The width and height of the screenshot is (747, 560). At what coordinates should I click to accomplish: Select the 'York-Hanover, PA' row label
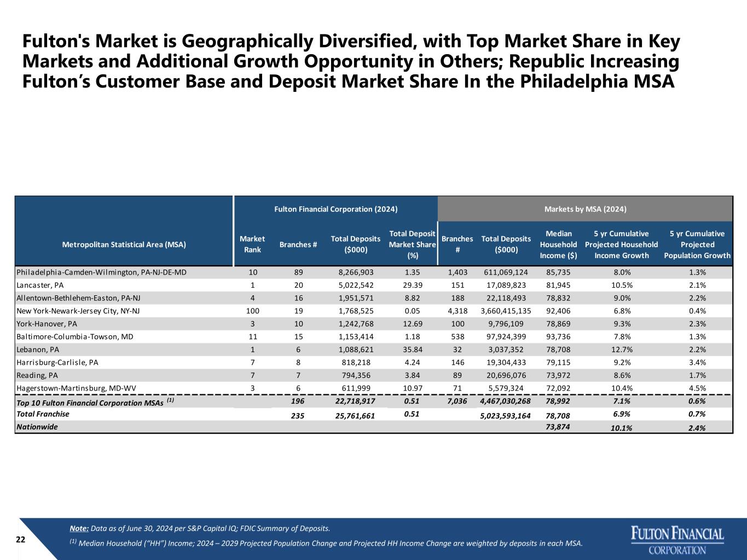click(47, 324)
